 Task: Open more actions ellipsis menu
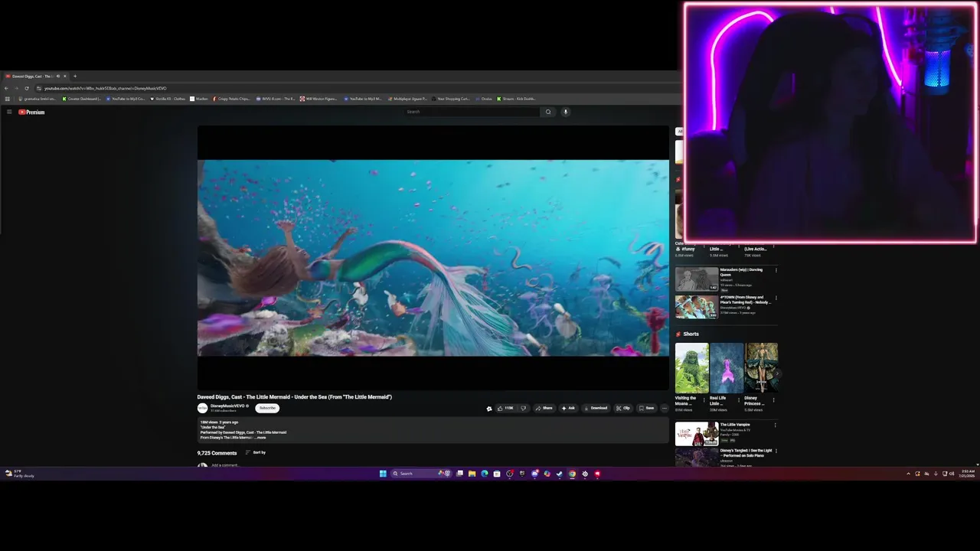coord(664,408)
